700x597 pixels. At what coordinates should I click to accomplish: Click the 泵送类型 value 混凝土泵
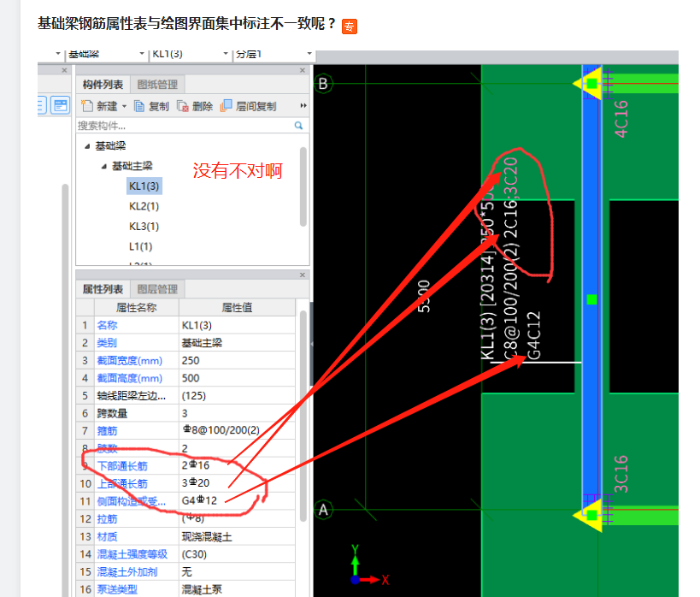coord(237,589)
